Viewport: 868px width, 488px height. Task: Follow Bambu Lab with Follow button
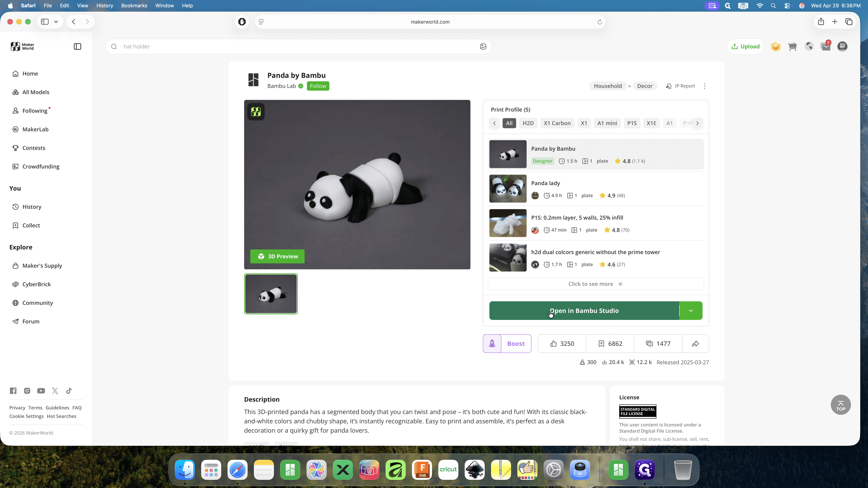318,86
